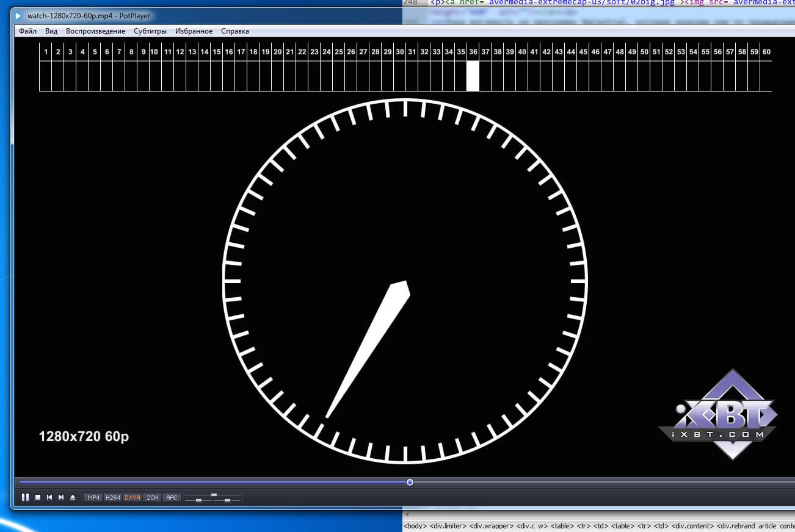Screen dimensions: 795x532
Task: Skip to the next track
Action: coord(61,497)
